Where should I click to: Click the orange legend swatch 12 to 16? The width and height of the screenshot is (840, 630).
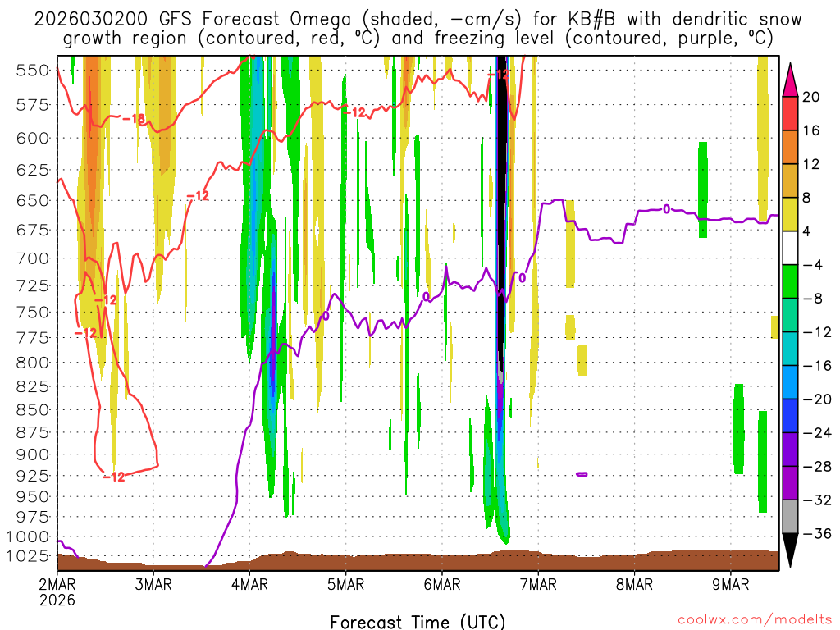coord(790,148)
